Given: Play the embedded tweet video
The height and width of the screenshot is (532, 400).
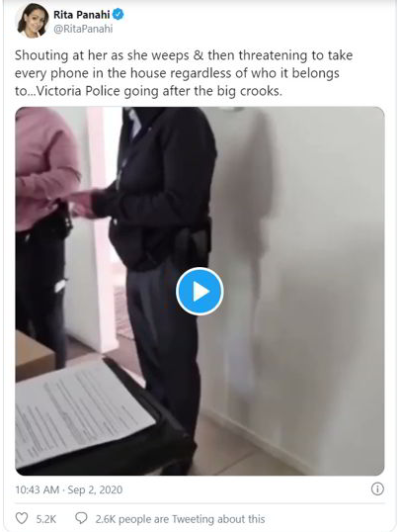Looking at the screenshot, I should click(x=200, y=292).
